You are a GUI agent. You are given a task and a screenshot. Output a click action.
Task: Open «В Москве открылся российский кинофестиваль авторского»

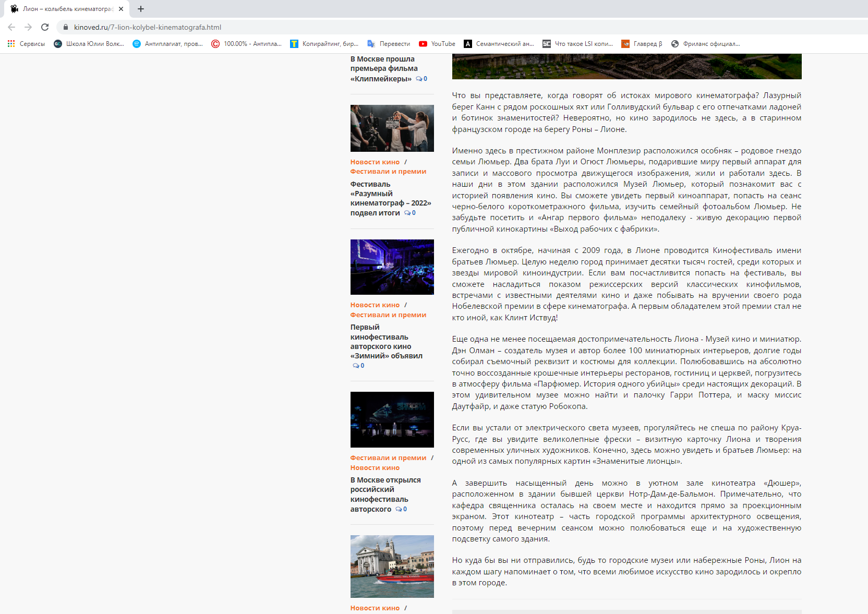coord(386,494)
